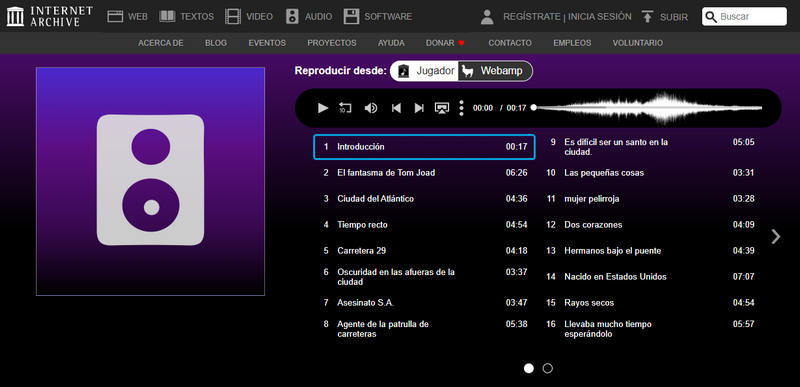800x387 pixels.
Task: Open the Software floppy disk icon
Action: click(x=351, y=16)
